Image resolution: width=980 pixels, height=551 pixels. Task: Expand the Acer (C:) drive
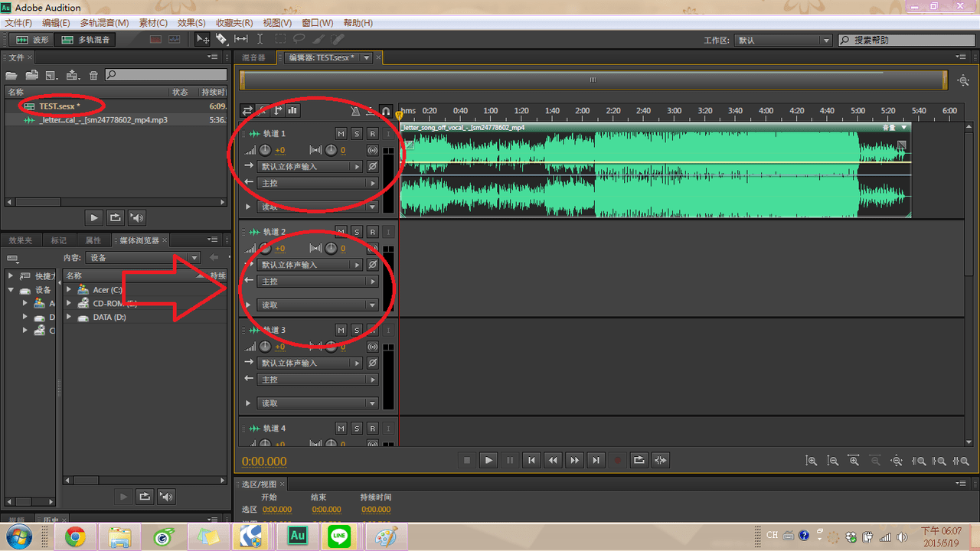tap(69, 290)
